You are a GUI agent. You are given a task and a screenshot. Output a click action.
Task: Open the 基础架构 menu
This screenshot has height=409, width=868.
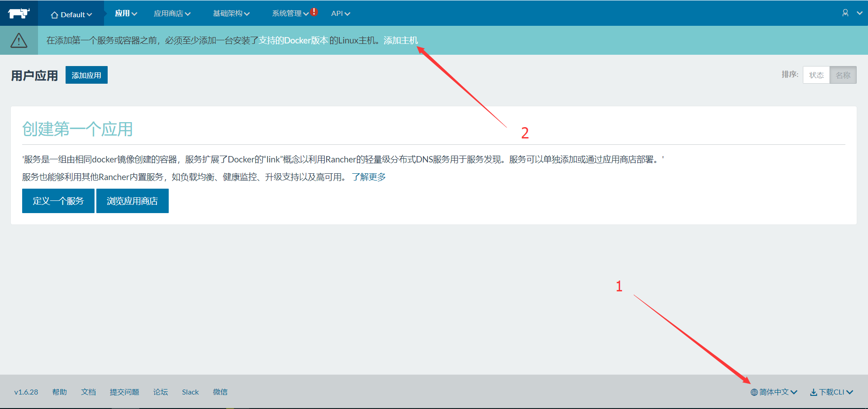point(231,14)
